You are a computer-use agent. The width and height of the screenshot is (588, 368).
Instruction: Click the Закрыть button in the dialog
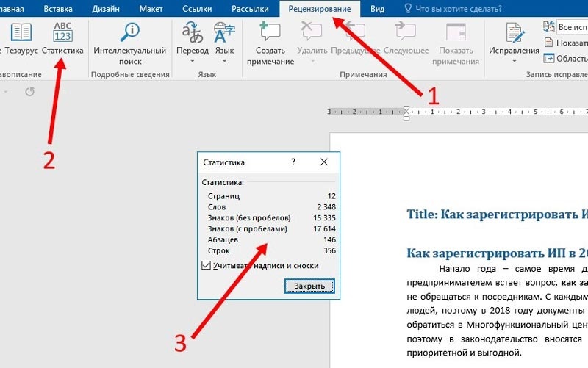point(309,286)
